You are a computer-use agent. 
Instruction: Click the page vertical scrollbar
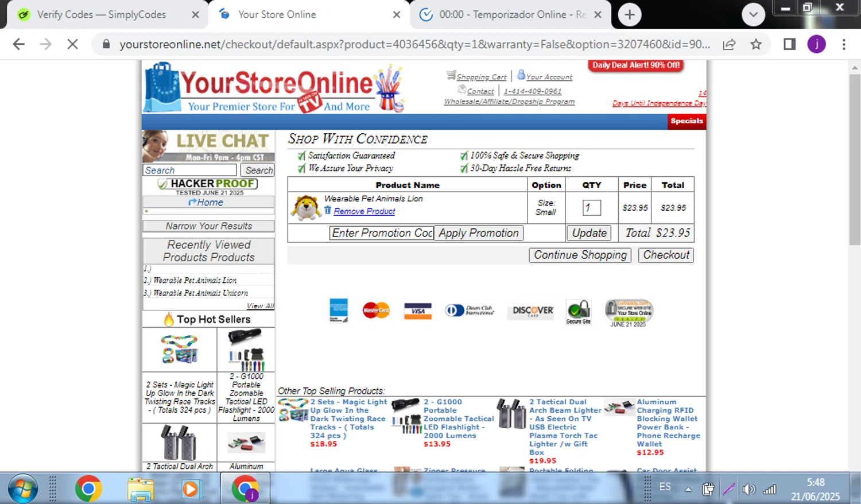(x=855, y=158)
